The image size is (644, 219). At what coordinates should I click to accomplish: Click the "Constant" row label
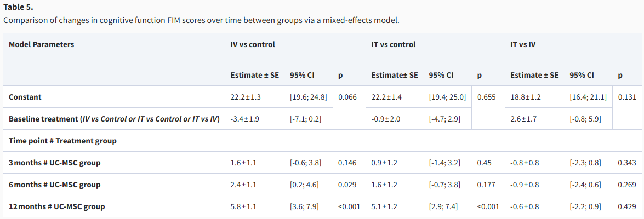25,97
